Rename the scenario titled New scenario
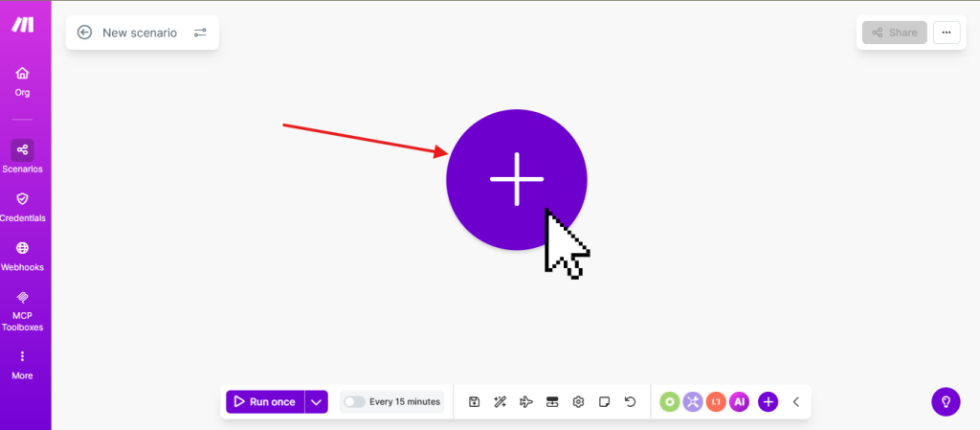Viewport: 980px width, 430px height. click(x=140, y=33)
